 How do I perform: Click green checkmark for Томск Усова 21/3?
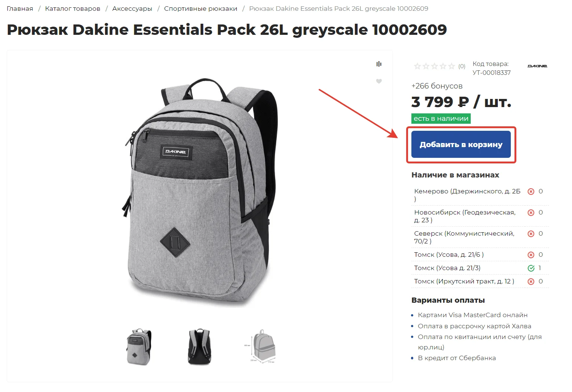pyautogui.click(x=531, y=268)
